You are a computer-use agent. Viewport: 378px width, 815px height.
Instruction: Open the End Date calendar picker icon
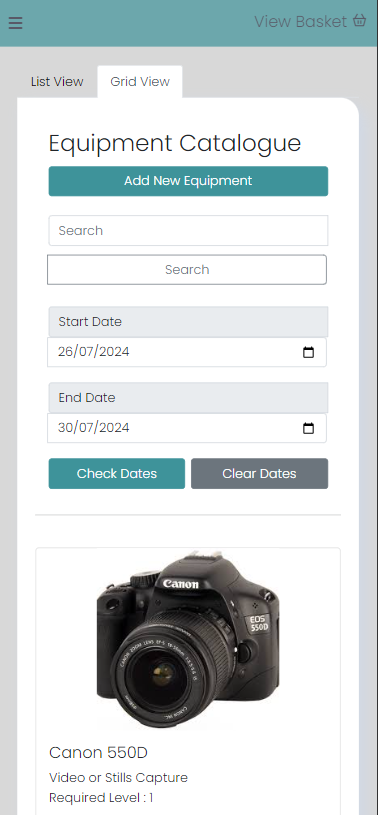308,428
